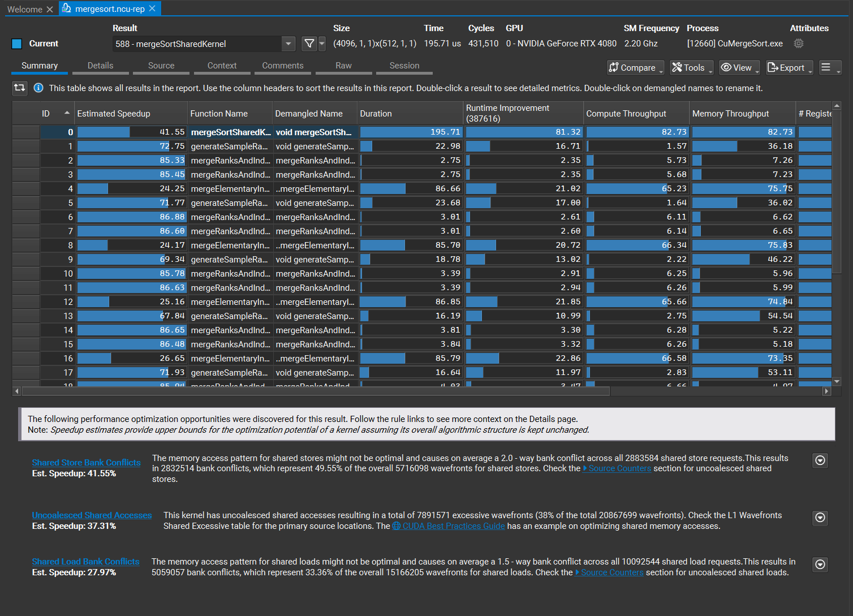Screen dimensions: 853x616
Task: Open the '588 - mergeSortSharedKernel' result dropdown
Action: (288, 44)
